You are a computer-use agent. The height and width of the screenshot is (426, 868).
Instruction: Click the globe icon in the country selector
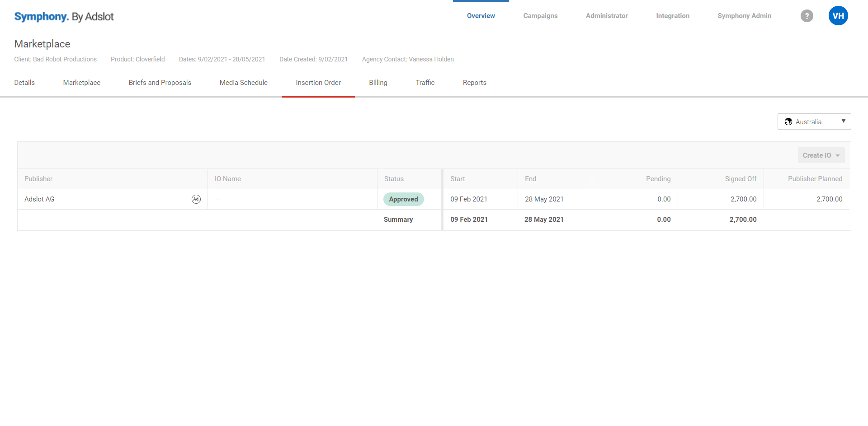[x=788, y=122]
